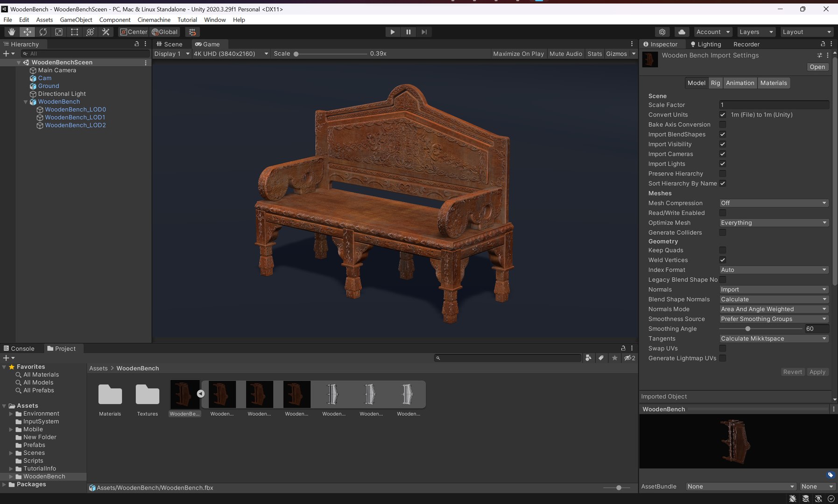Open Collaborate button
Viewport: 838px width, 504px height.
coord(662,32)
